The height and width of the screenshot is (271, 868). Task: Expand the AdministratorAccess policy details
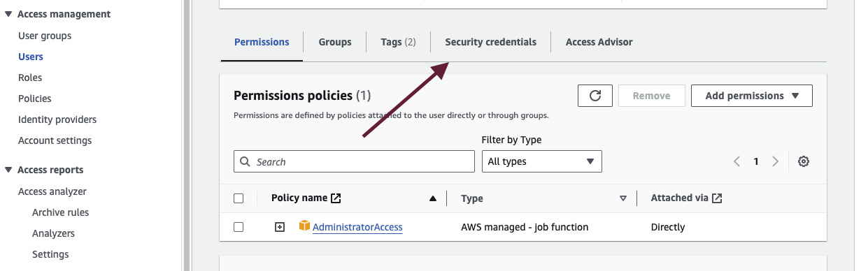tap(280, 227)
